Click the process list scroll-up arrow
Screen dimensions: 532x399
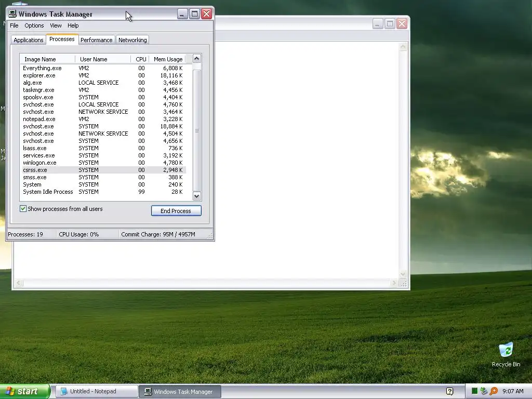click(x=196, y=59)
